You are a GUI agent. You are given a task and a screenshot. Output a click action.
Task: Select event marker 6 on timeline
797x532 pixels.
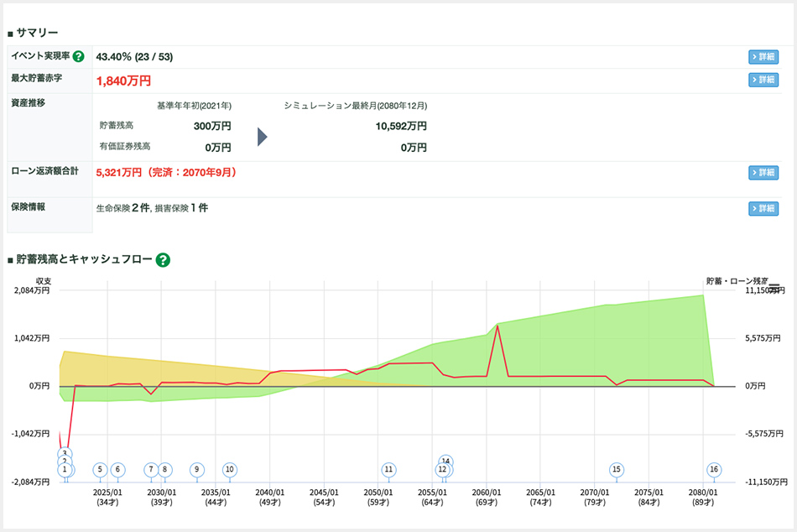[x=117, y=470]
